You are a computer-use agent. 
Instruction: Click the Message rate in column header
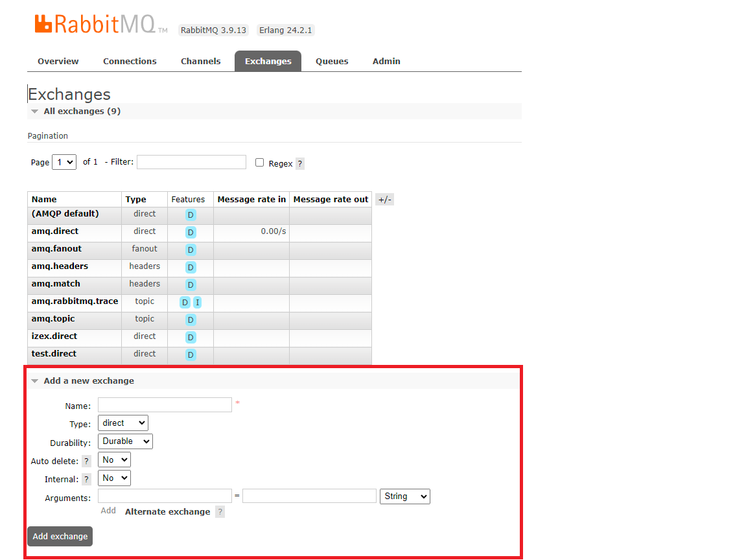(x=251, y=200)
